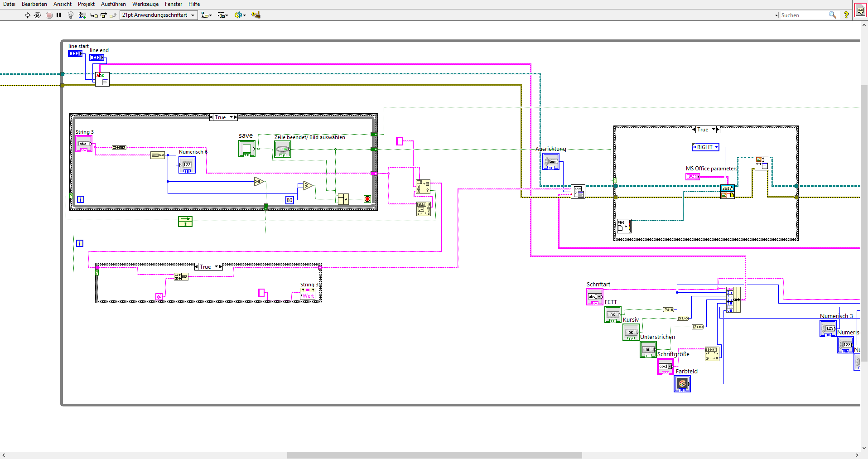Click the VI connector pane icon
This screenshot has height=459, width=868.
[860, 10]
